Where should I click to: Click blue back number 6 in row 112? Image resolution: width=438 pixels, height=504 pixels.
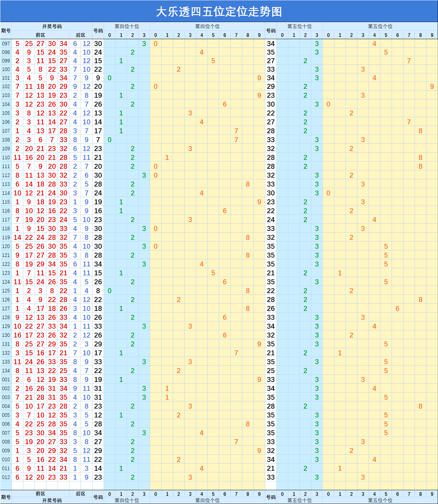(x=87, y=175)
